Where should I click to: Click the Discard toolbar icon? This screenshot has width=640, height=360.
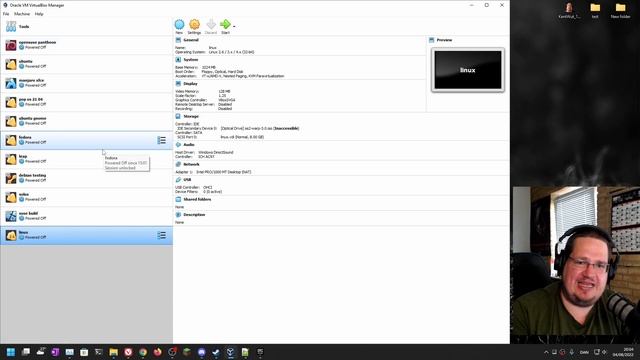(x=211, y=24)
